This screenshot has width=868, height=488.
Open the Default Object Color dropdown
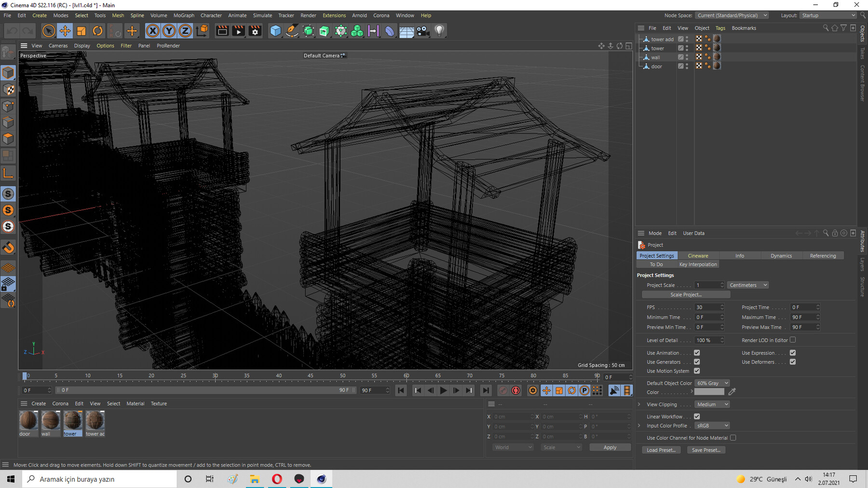[x=712, y=383]
